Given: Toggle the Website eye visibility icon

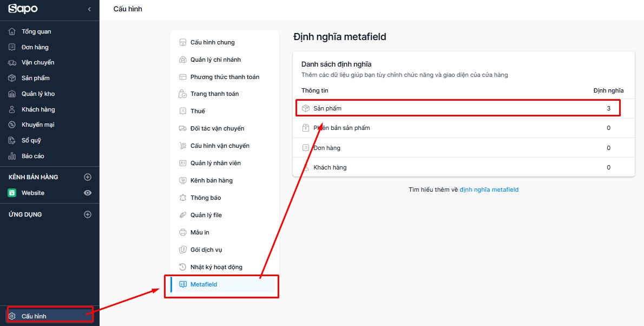Looking at the screenshot, I should pyautogui.click(x=88, y=193).
